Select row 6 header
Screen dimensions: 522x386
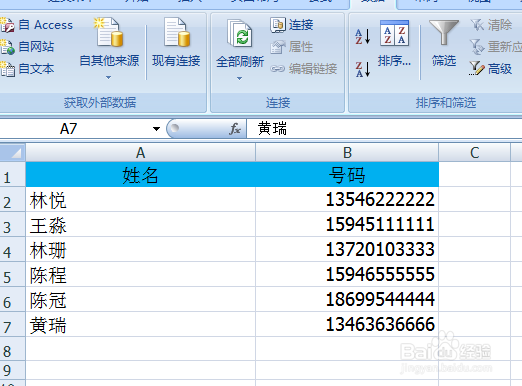(12, 299)
